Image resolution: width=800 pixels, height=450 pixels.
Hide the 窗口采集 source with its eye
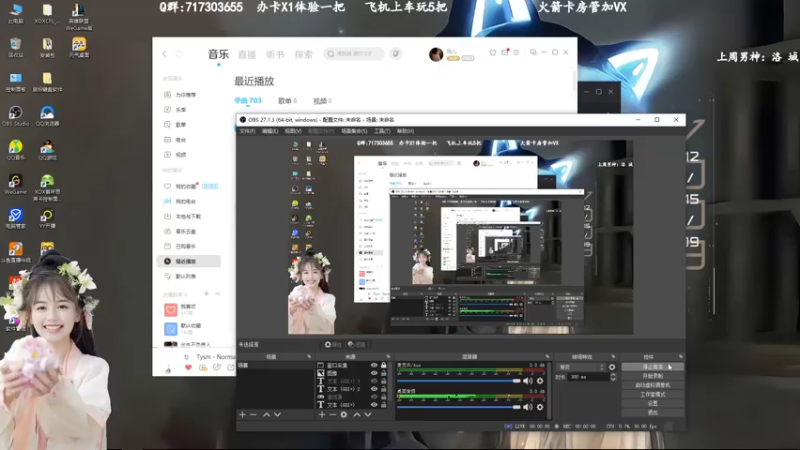[374, 365]
